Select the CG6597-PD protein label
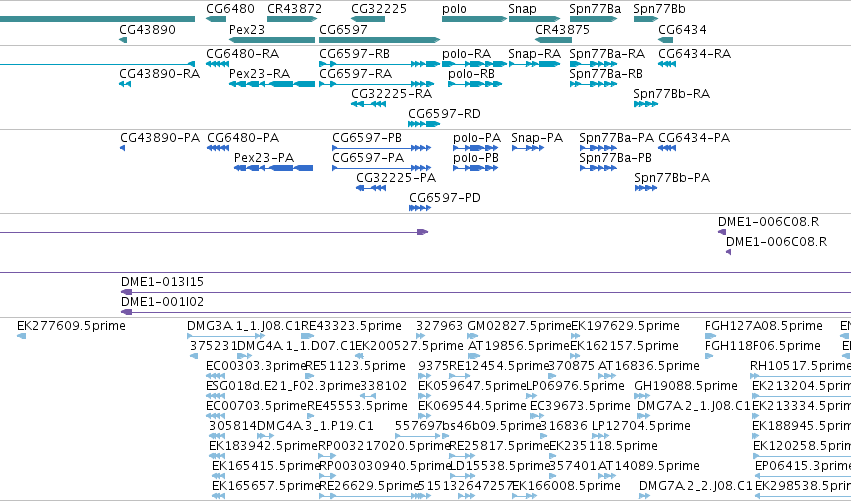The width and height of the screenshot is (851, 501). [x=445, y=198]
